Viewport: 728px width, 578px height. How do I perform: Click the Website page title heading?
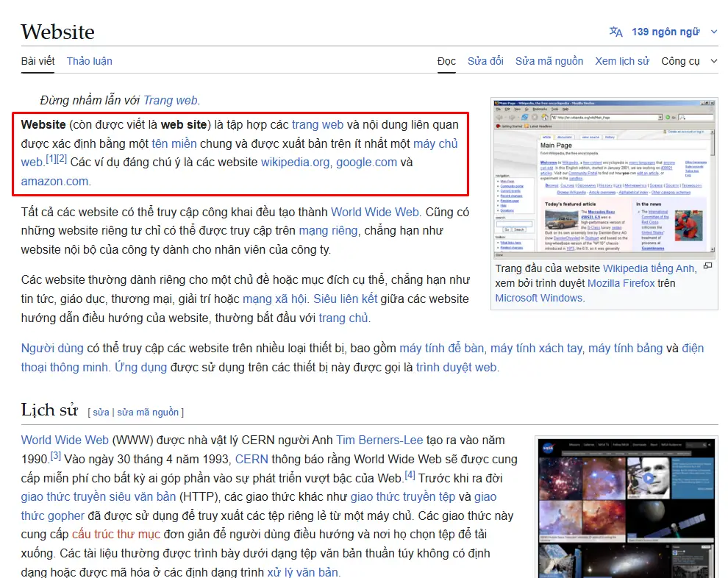tap(57, 32)
